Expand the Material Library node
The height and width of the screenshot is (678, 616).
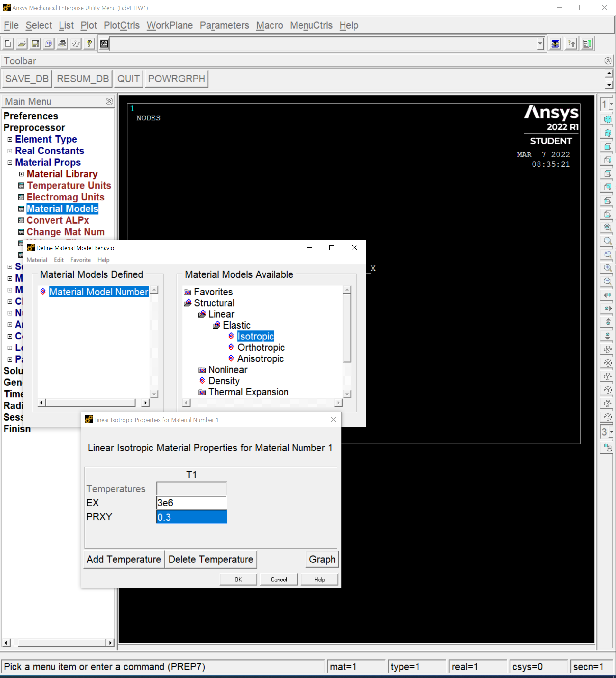tap(21, 174)
